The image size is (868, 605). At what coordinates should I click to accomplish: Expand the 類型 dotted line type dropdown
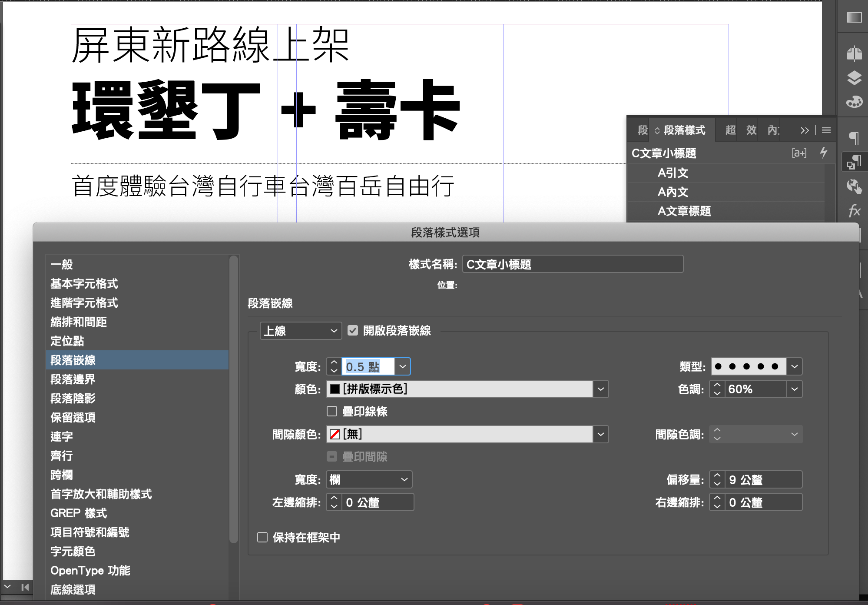[795, 366]
